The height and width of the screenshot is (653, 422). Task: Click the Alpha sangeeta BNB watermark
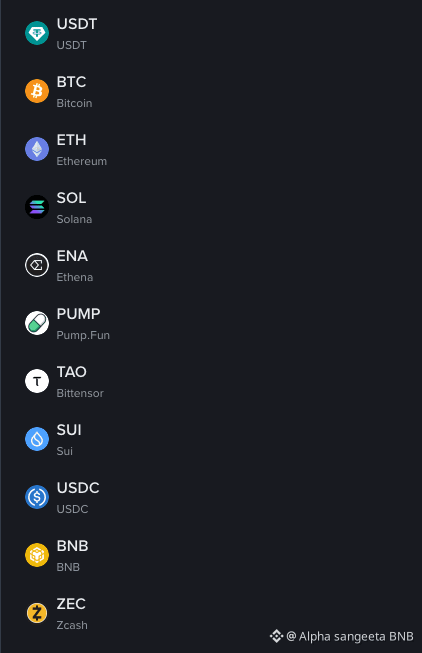[x=350, y=636]
